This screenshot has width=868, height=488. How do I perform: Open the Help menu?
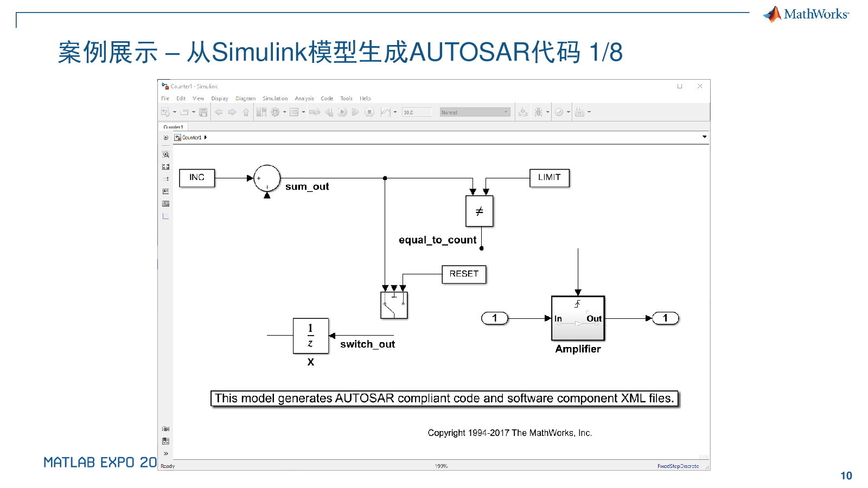365,99
